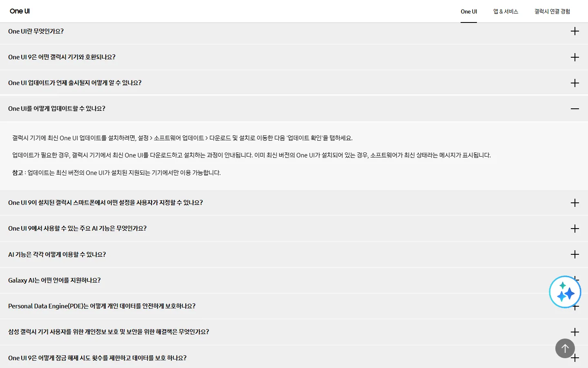Screen dimensions: 588x368
Task: Expand plus icon for '주요 AI 기능은 무엇인가요?'
Action: click(x=575, y=229)
